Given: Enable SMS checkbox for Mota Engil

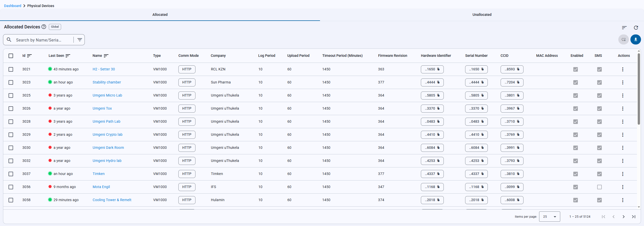Looking at the screenshot, I should [599, 187].
